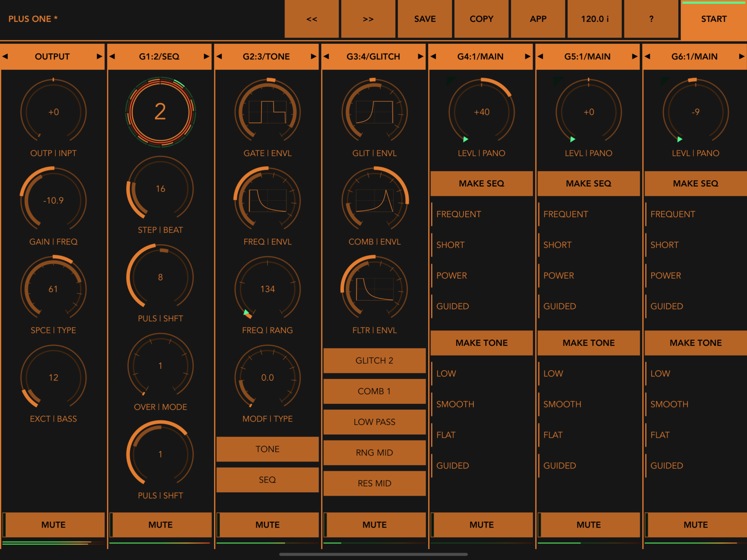
Task: Click the 120.0 tempo display
Action: 594,19
